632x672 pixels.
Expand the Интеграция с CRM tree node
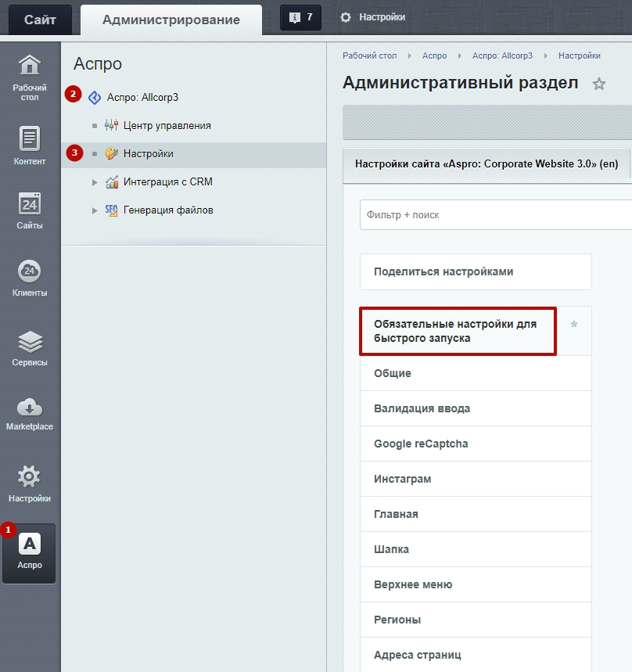tap(95, 182)
